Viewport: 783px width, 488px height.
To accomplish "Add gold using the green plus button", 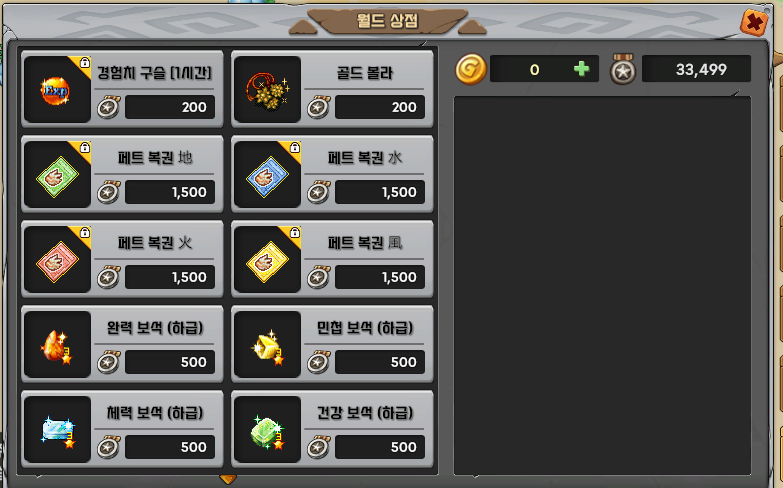I will click(x=581, y=69).
